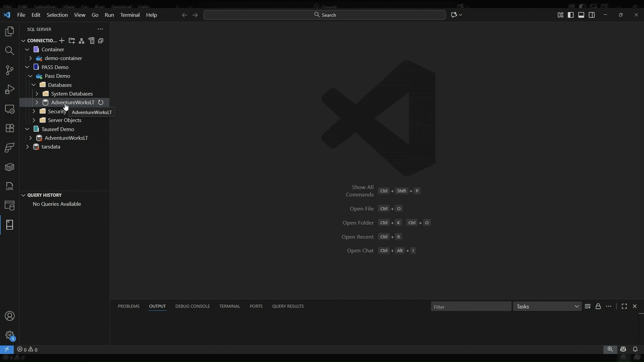The image size is (644, 362).
Task: Open the Terminal menu
Action: click(130, 15)
